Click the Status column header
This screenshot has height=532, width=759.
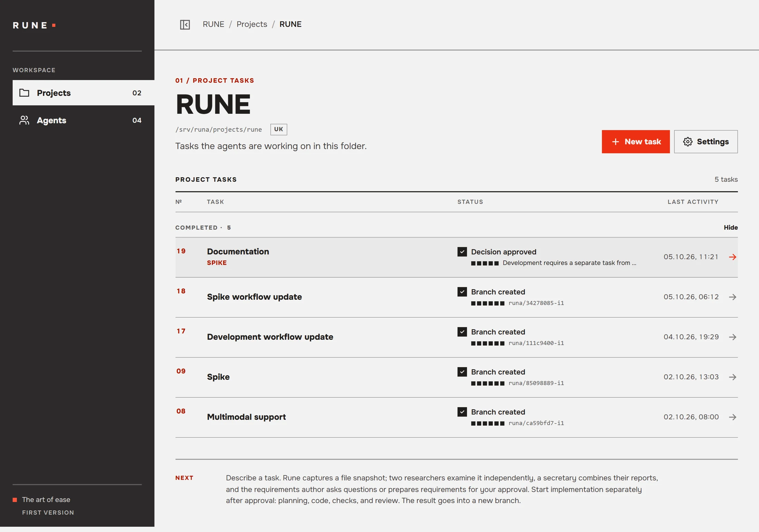(x=470, y=202)
